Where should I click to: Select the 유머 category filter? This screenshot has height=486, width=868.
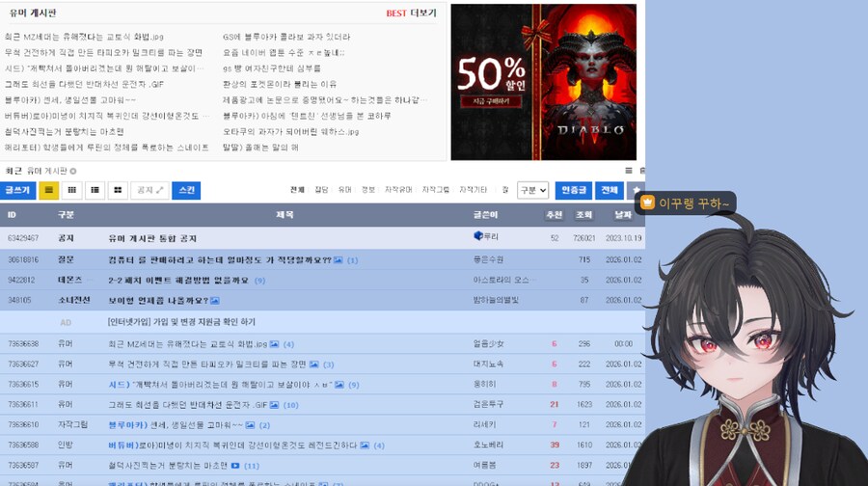[x=345, y=190]
